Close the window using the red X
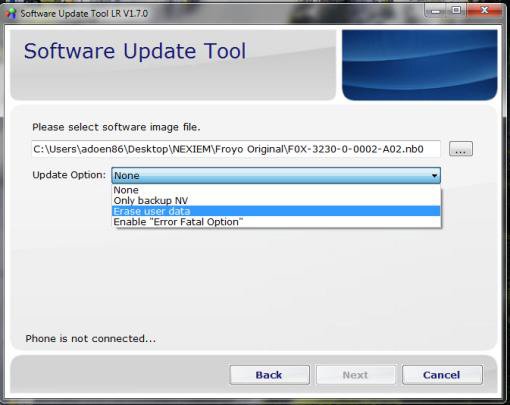510x405 pixels. coord(484,11)
